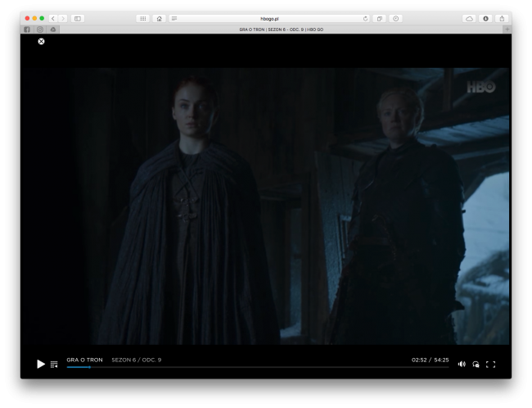Image resolution: width=532 pixels, height=408 pixels.
Task: Mute the player volume speaker icon
Action: click(462, 365)
